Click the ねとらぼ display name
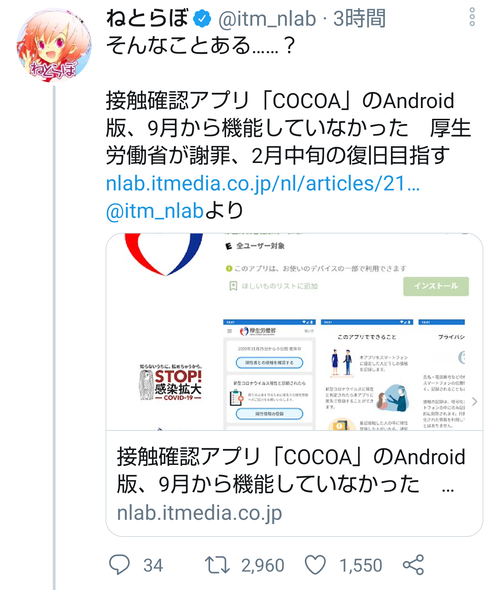Screen dimensions: 500x590 [147, 18]
